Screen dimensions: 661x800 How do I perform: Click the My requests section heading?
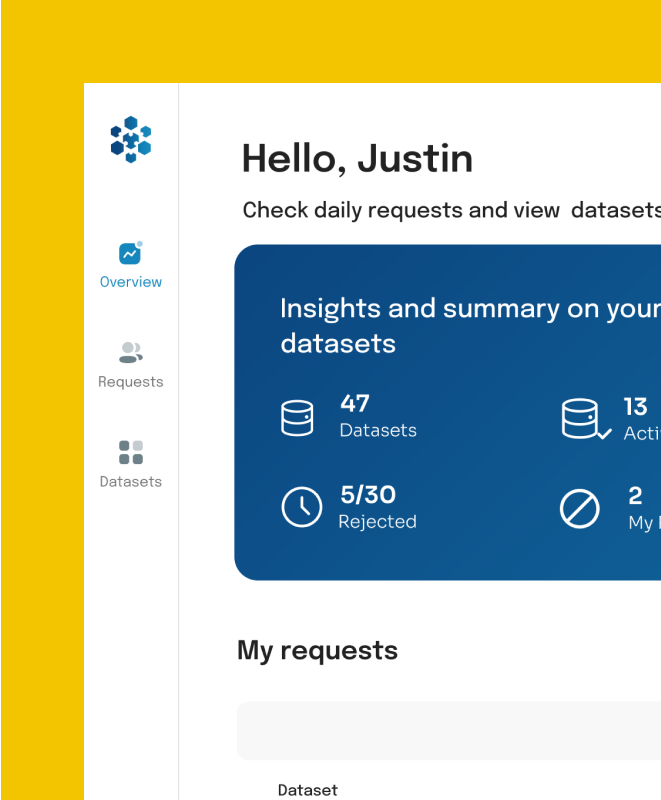tap(317, 650)
